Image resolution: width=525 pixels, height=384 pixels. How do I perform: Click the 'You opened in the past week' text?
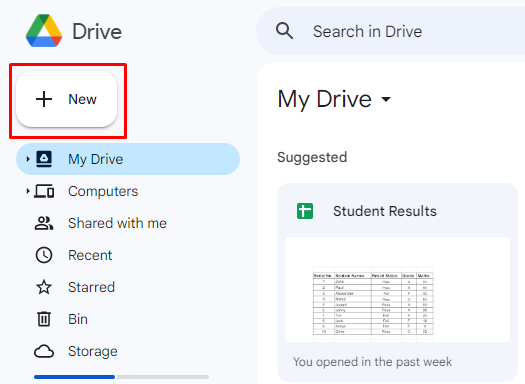pyautogui.click(x=372, y=362)
